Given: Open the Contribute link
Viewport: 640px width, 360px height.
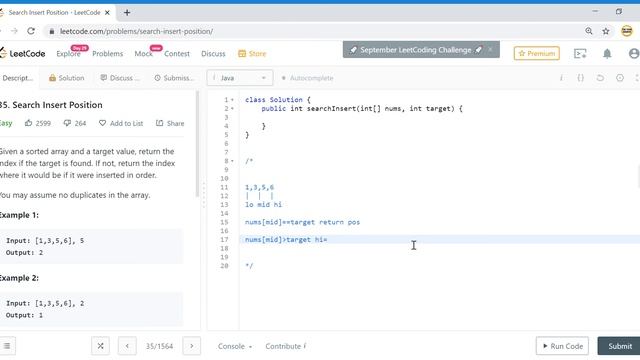Looking at the screenshot, I should (285, 346).
